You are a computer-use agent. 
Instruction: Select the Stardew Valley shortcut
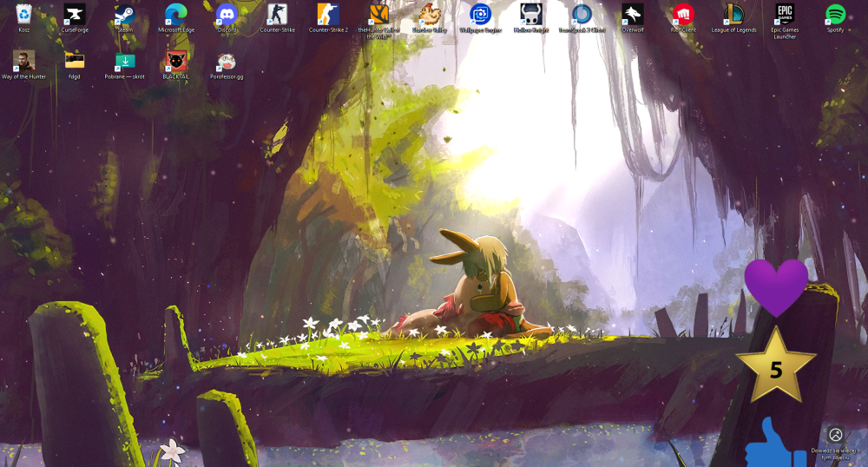coord(430,18)
